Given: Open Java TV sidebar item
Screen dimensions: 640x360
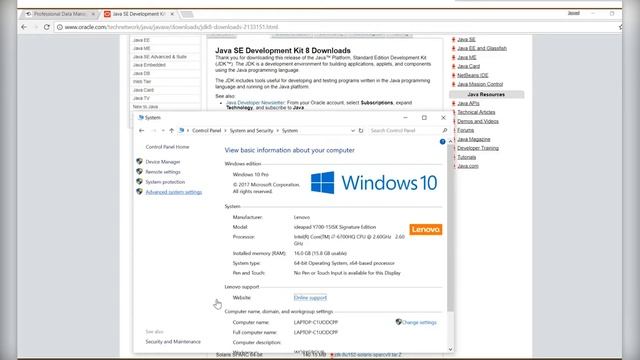Looking at the screenshot, I should (141, 98).
